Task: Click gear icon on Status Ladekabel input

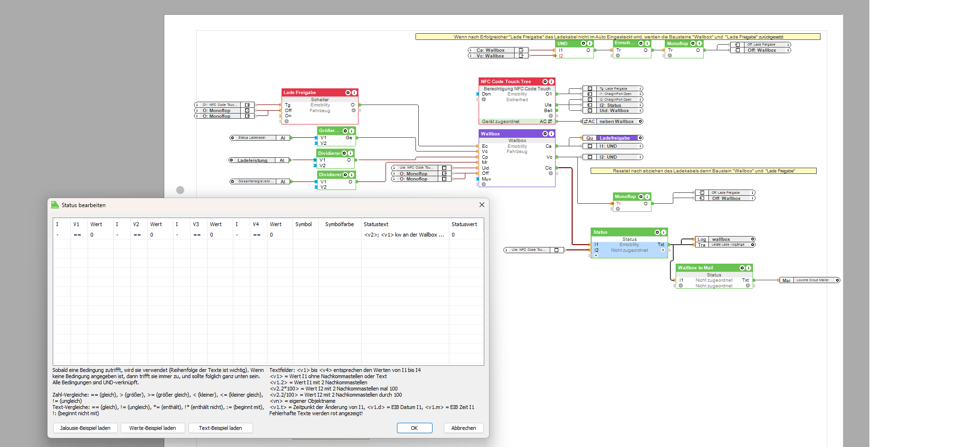Action: click(x=232, y=138)
